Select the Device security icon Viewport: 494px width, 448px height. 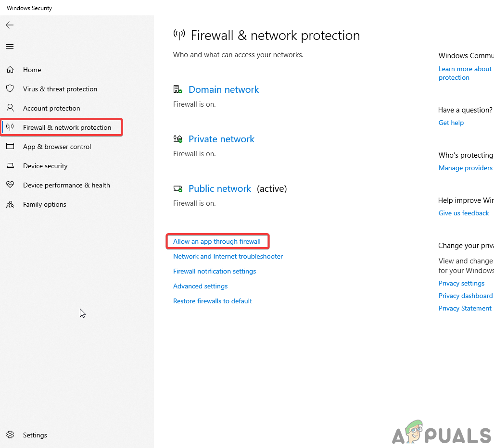(x=10, y=165)
